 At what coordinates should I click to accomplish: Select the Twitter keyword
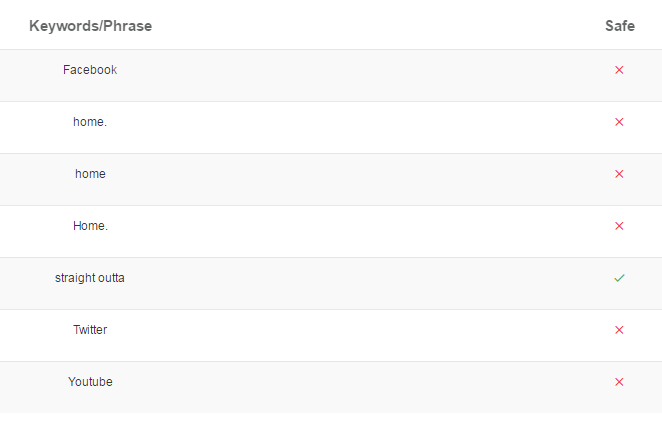tap(90, 329)
